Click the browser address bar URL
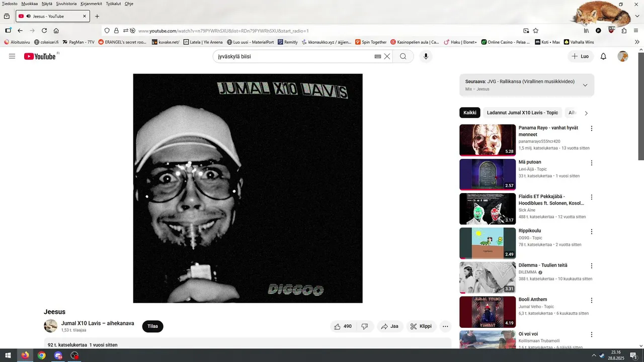 [x=223, y=31]
